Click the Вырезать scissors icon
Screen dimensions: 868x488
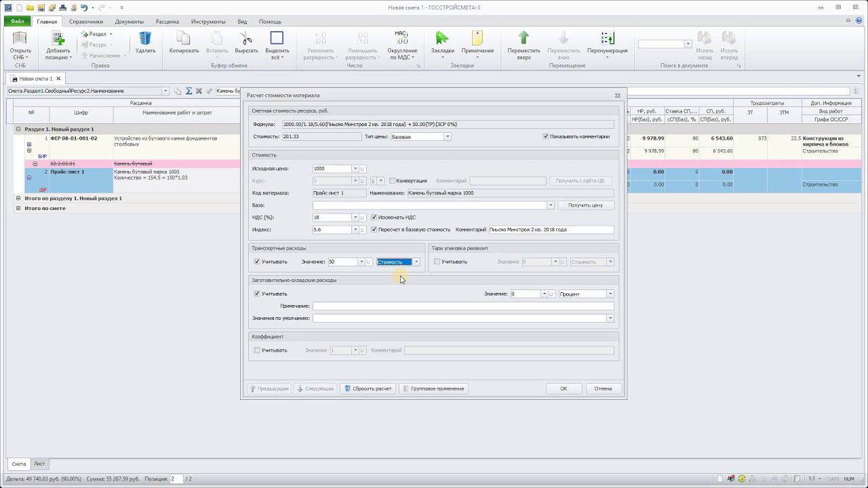click(246, 39)
